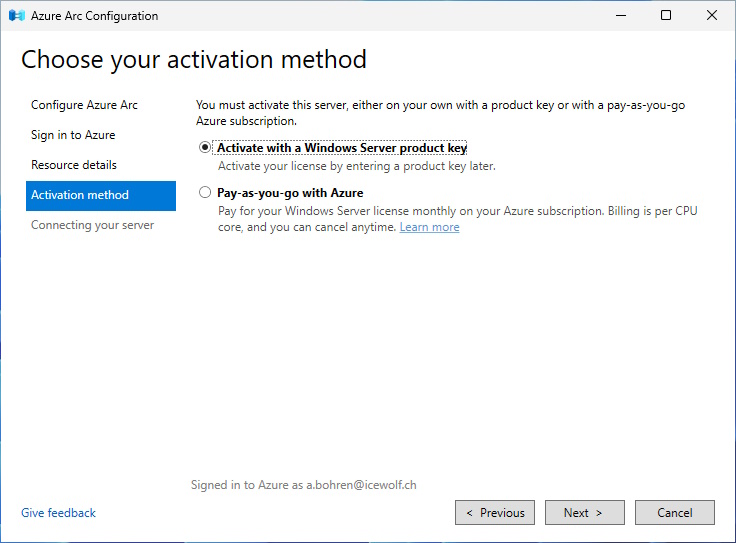Close the Azure Arc Configuration window

pyautogui.click(x=712, y=15)
